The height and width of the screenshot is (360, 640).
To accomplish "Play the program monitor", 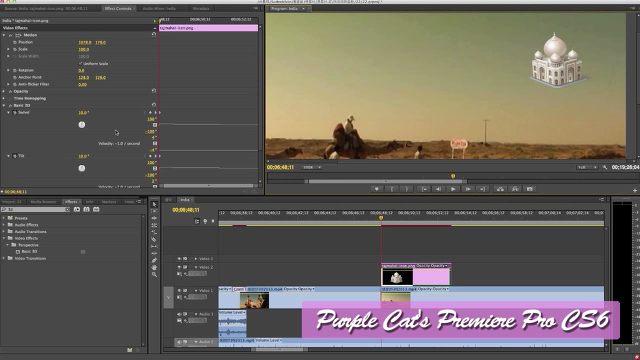I will [453, 189].
